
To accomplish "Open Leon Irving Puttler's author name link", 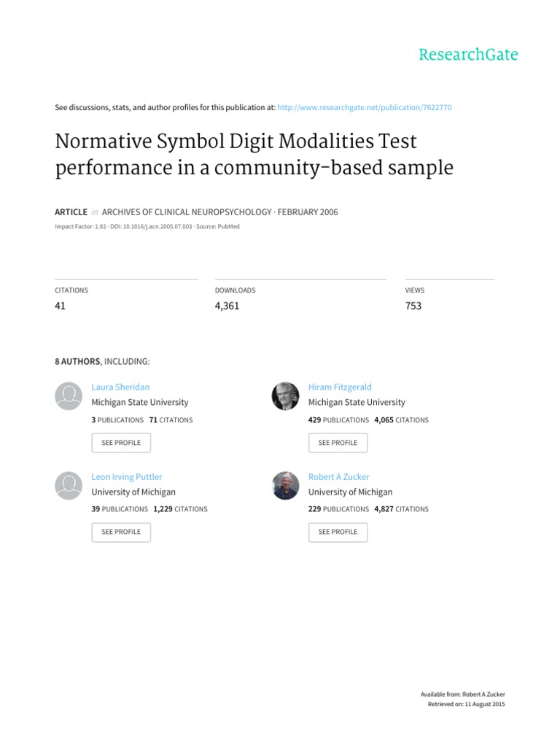I will [x=127, y=477].
